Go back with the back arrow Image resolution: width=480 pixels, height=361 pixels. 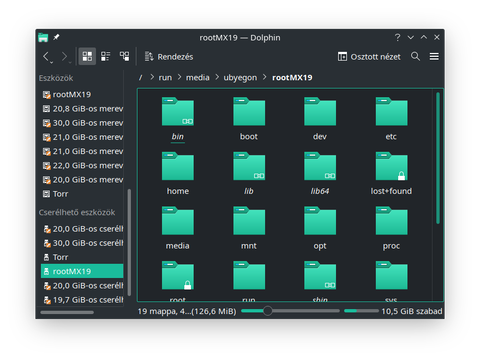(46, 57)
